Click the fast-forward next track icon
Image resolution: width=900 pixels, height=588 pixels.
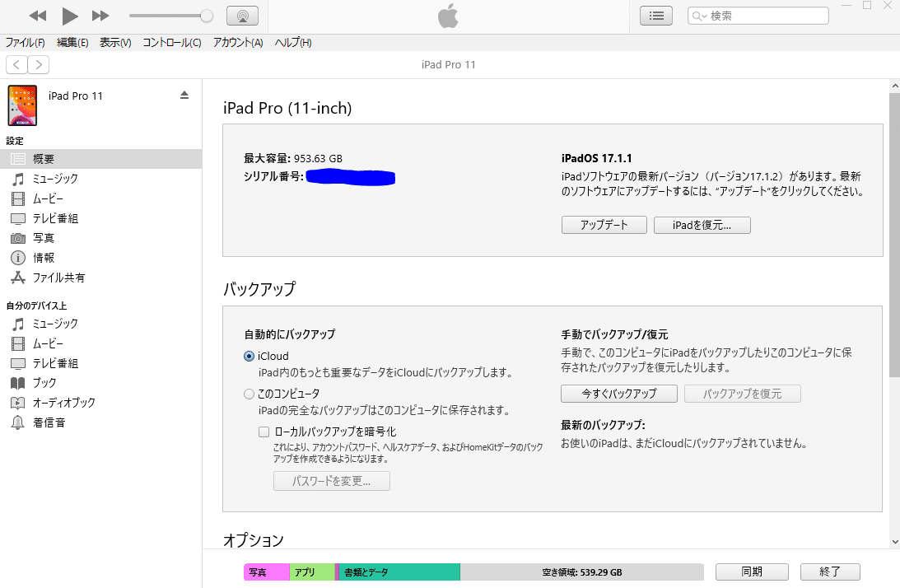coord(100,16)
